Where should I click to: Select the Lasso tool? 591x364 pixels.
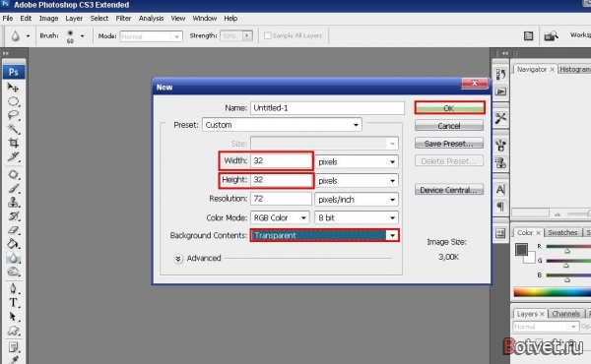13,115
